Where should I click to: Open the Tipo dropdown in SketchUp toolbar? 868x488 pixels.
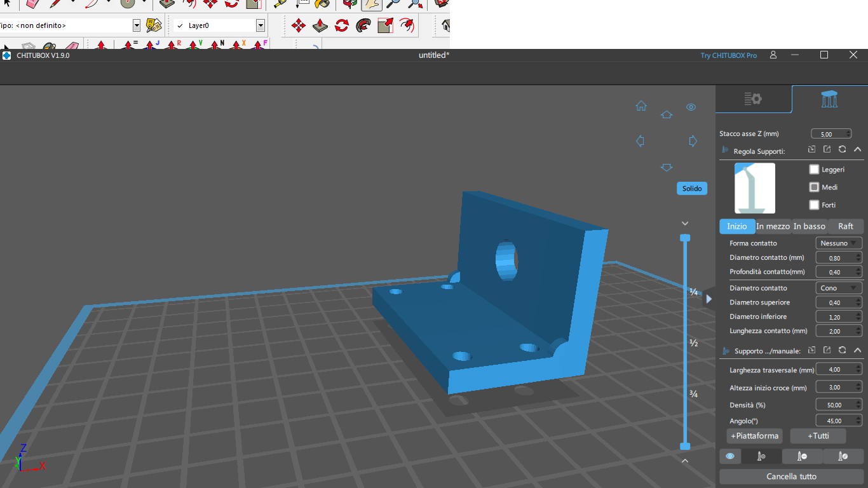[137, 25]
